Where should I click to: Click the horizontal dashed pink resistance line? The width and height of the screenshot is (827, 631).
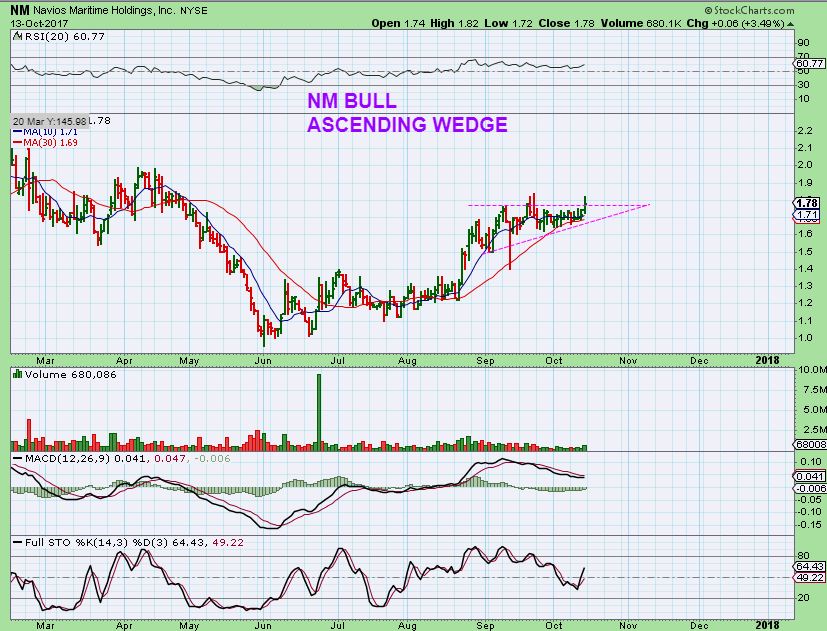click(559, 205)
